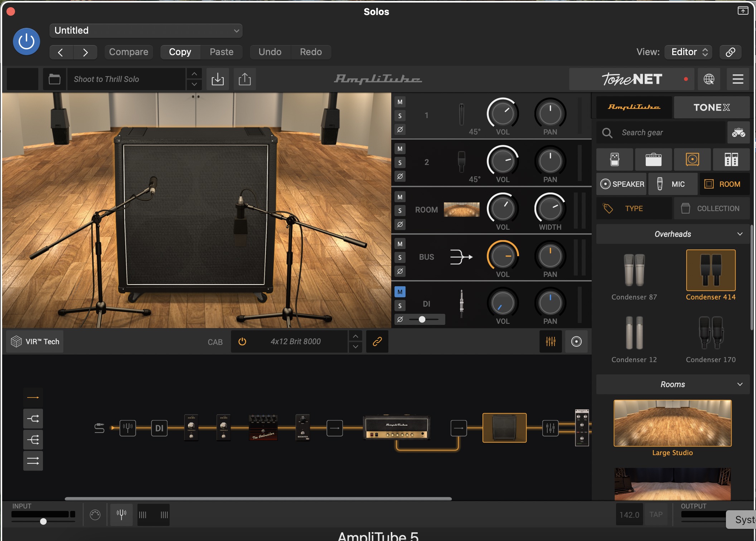Click the link chain icon near View
Viewport: 756px width, 541px height.
(x=731, y=52)
